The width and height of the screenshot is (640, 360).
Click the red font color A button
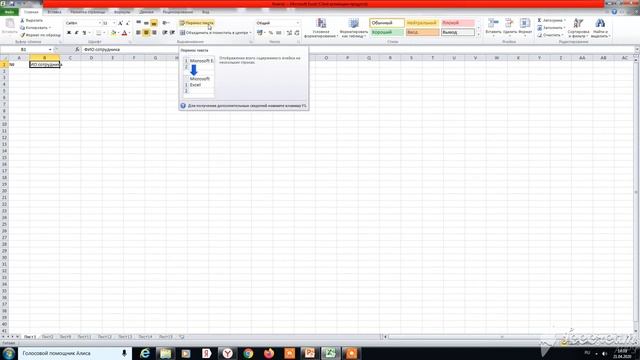pyautogui.click(x=124, y=33)
